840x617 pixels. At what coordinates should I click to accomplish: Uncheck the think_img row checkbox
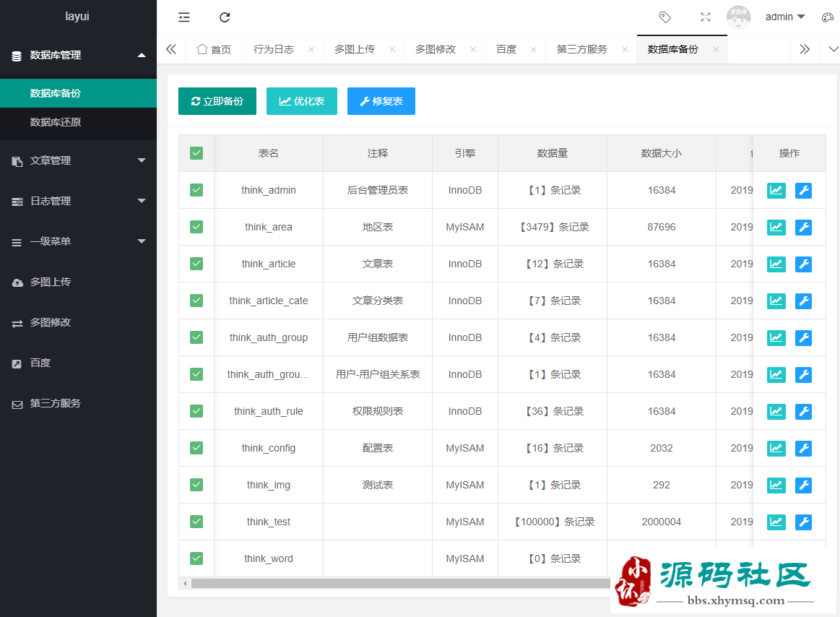(x=196, y=485)
